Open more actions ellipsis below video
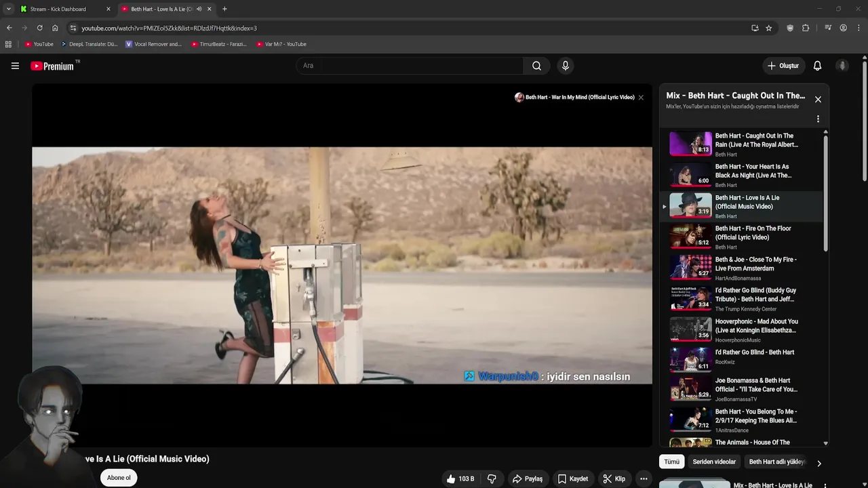868x488 pixels. 644,479
